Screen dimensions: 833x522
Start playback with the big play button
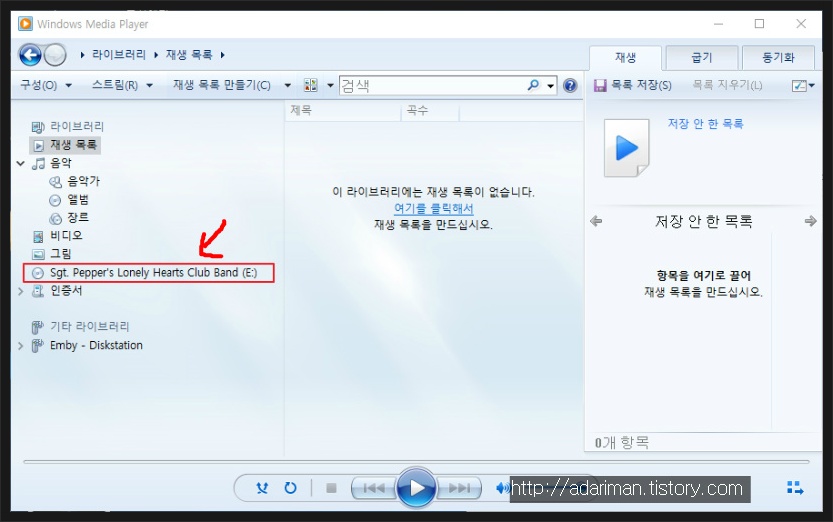[x=416, y=487]
